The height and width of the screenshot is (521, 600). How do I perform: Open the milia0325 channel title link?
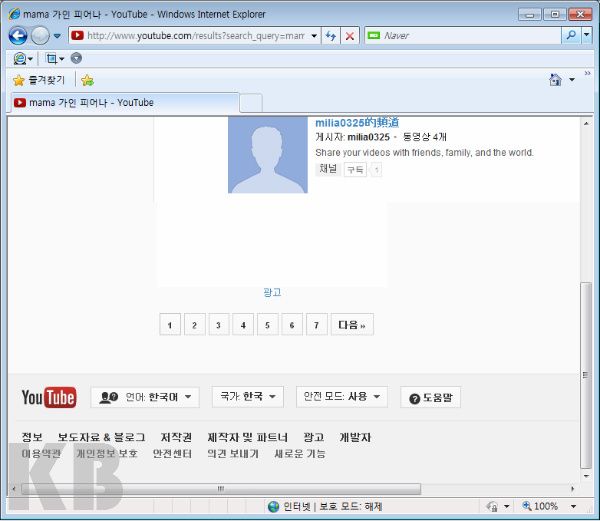[357, 122]
